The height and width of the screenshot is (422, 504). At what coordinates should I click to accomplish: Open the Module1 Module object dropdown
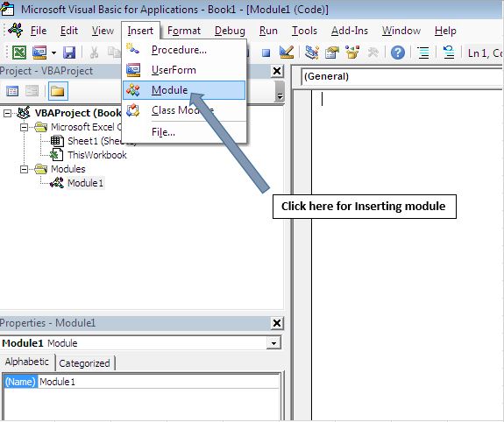tap(273, 343)
